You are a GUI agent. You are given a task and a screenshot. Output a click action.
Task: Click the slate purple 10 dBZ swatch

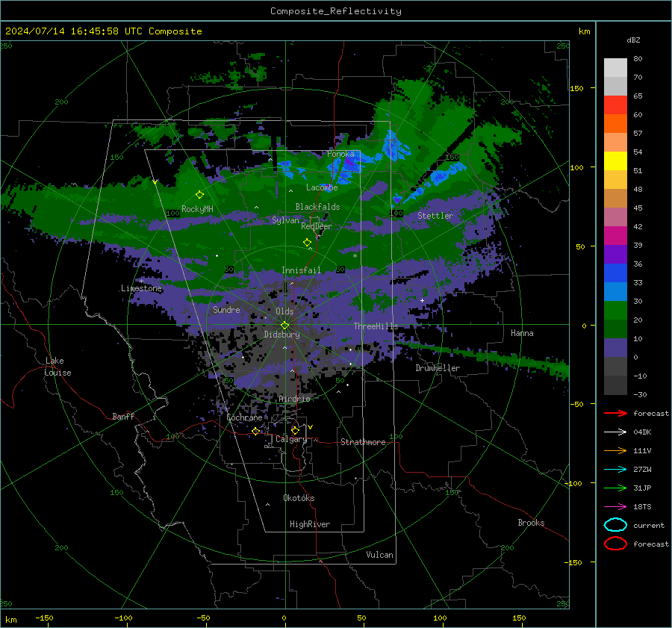pyautogui.click(x=615, y=348)
